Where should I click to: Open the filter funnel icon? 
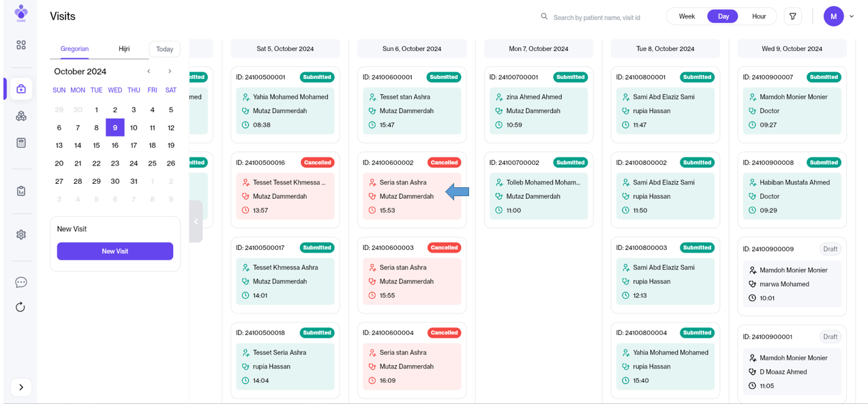793,16
